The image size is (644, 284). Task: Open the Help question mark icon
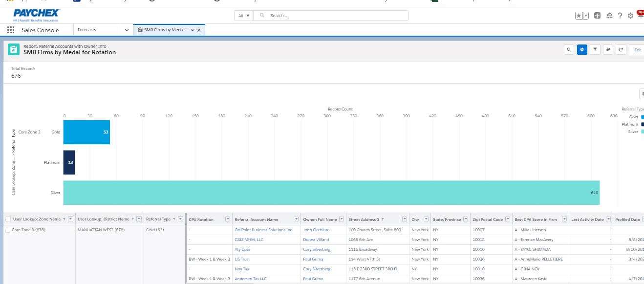620,16
